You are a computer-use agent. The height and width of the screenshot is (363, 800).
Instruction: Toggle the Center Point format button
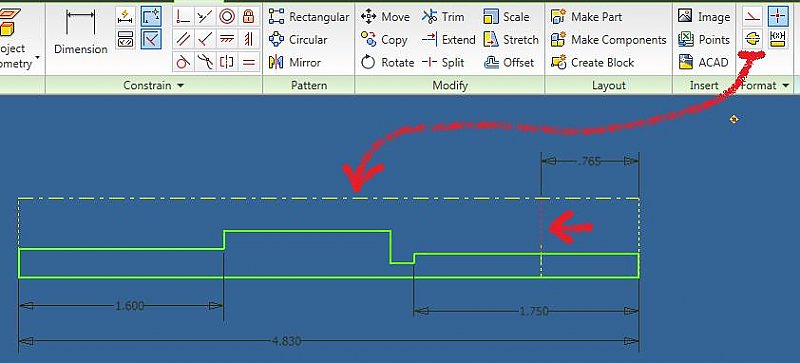pyautogui.click(x=778, y=16)
